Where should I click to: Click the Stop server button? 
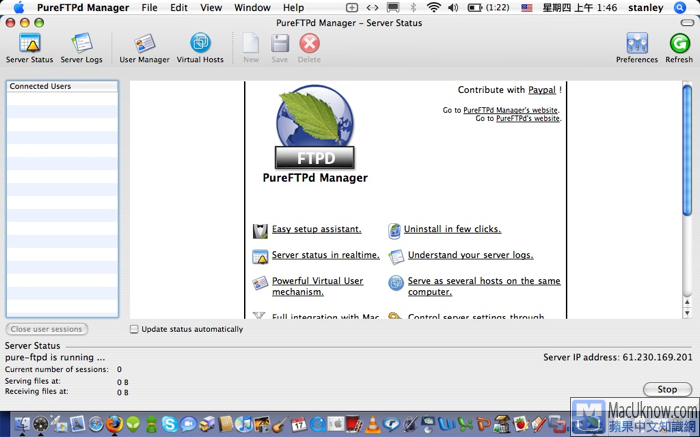click(x=667, y=389)
